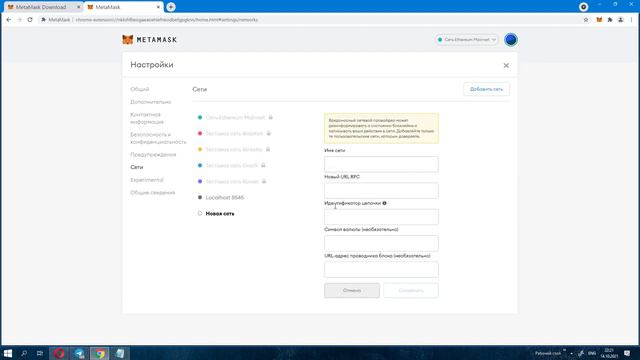Screen dimensions: 640x360
Task: Open Task View on taskbar
Action: [x=40, y=353]
